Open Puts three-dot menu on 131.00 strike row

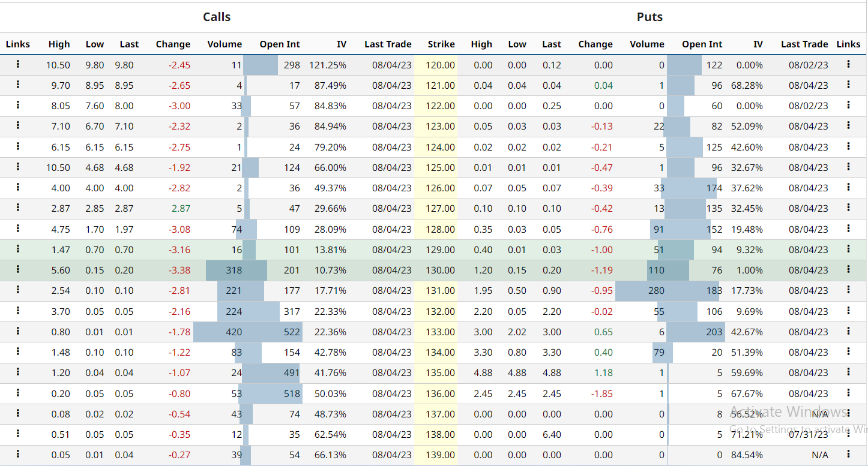pos(848,290)
